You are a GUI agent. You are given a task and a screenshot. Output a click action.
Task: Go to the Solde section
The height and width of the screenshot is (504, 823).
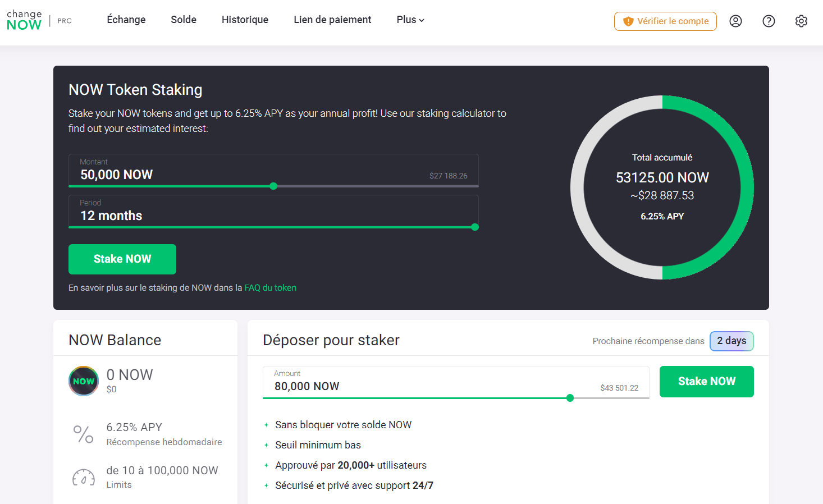coord(183,19)
